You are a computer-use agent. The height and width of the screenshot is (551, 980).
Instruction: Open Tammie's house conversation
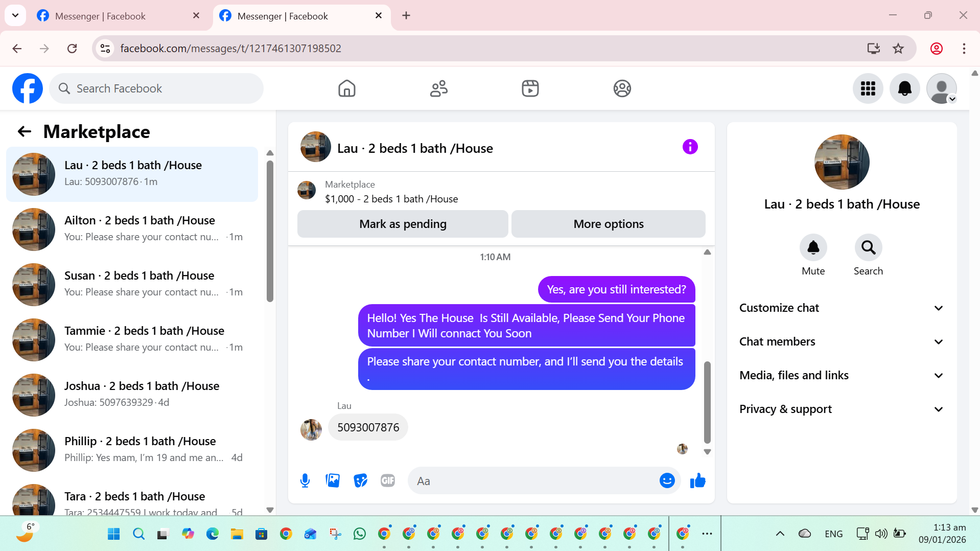click(132, 340)
